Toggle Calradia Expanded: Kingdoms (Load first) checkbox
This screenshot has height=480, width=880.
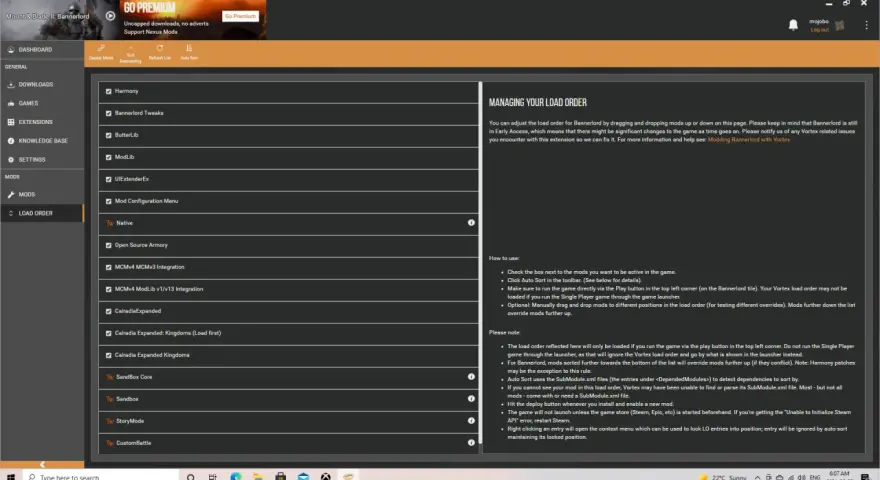click(109, 333)
